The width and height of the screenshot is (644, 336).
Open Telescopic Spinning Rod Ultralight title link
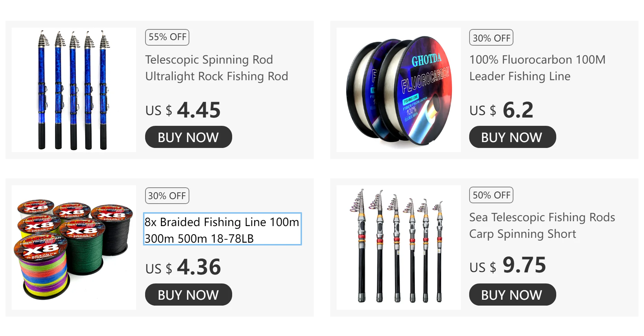point(217,68)
